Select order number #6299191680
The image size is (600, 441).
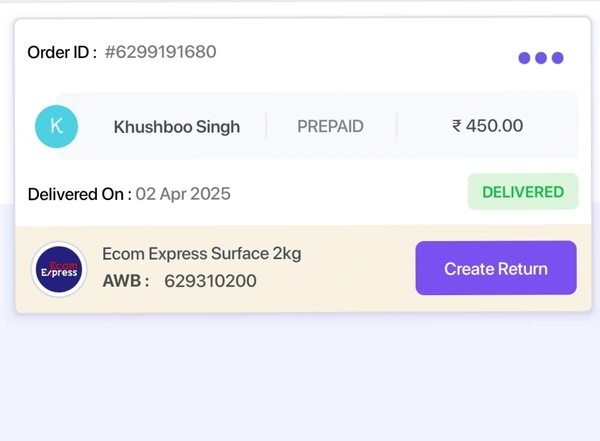point(160,52)
